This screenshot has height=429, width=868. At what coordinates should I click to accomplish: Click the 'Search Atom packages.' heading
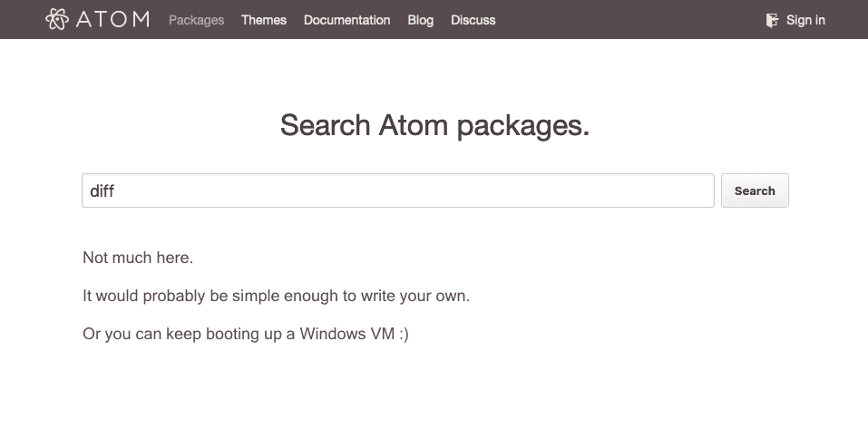[x=434, y=126]
